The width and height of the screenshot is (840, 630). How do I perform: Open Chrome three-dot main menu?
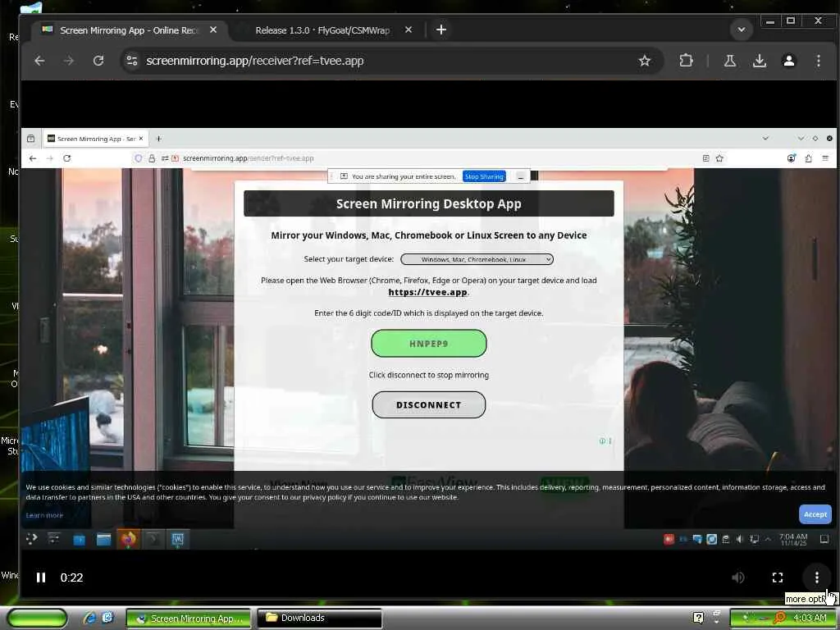tap(818, 61)
